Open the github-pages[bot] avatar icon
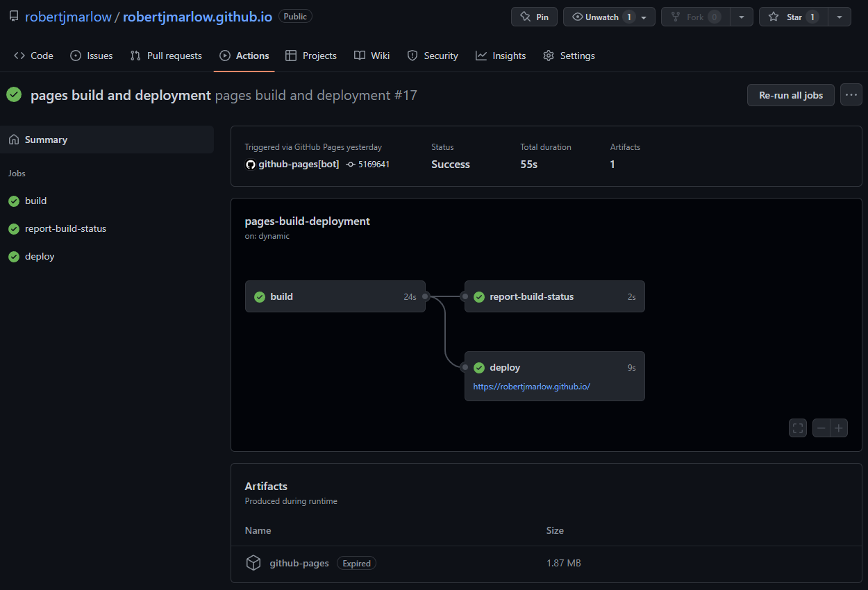 coord(250,164)
